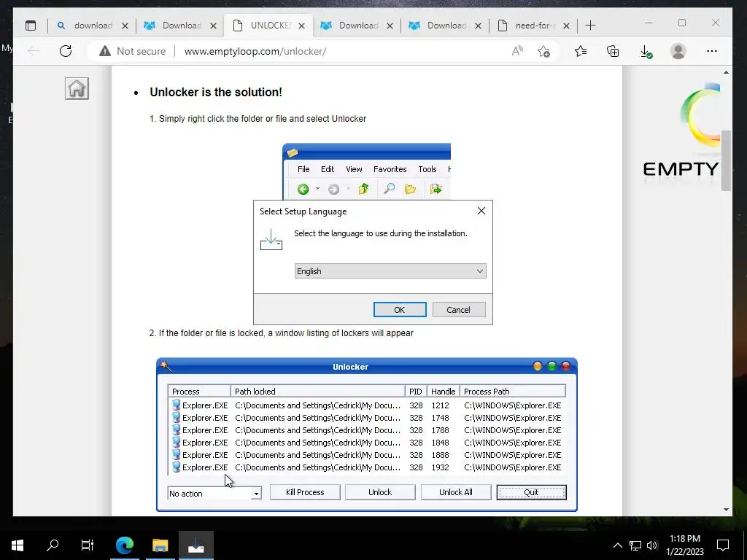Add this page to favorites

543,51
